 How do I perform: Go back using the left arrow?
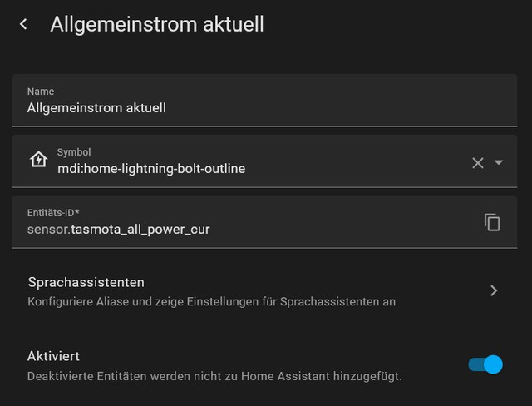[23, 24]
